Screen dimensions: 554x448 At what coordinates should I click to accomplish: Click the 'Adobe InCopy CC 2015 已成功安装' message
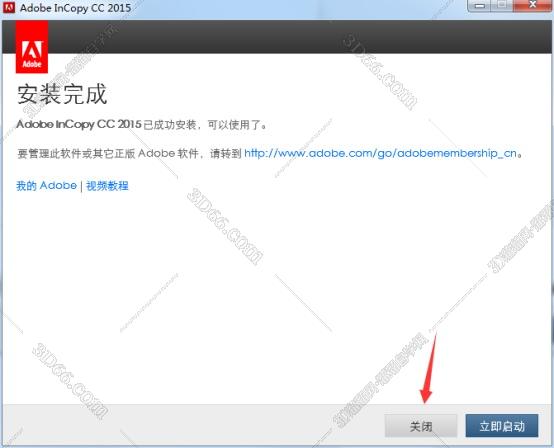coord(141,125)
